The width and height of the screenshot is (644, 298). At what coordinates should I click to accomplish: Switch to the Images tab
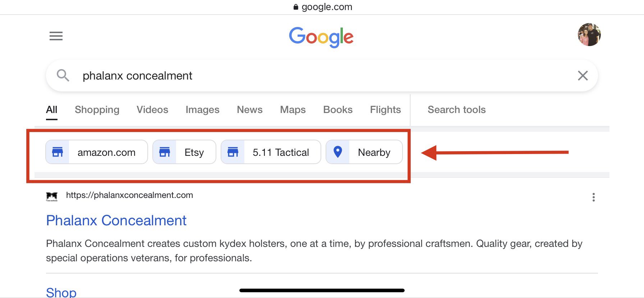point(202,110)
